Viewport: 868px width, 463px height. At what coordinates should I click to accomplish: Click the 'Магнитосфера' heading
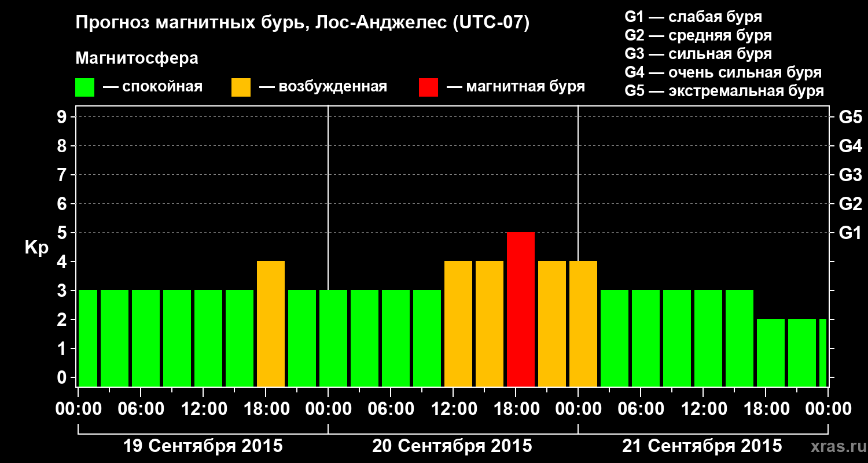click(x=137, y=58)
